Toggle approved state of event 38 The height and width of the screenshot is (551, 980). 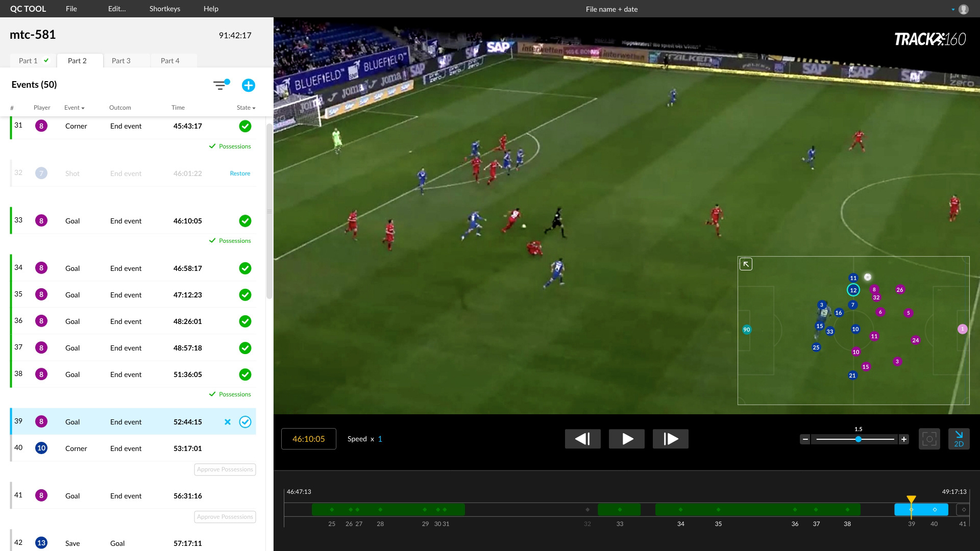point(246,374)
